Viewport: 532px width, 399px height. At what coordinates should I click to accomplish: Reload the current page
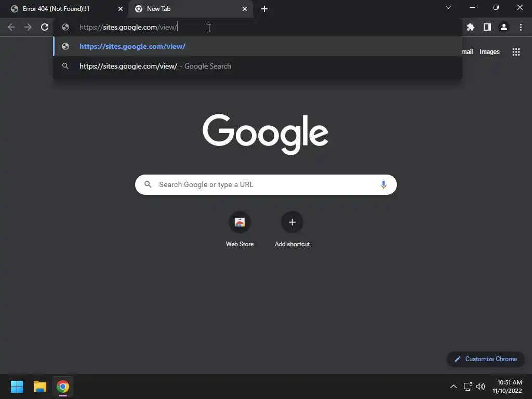click(45, 27)
